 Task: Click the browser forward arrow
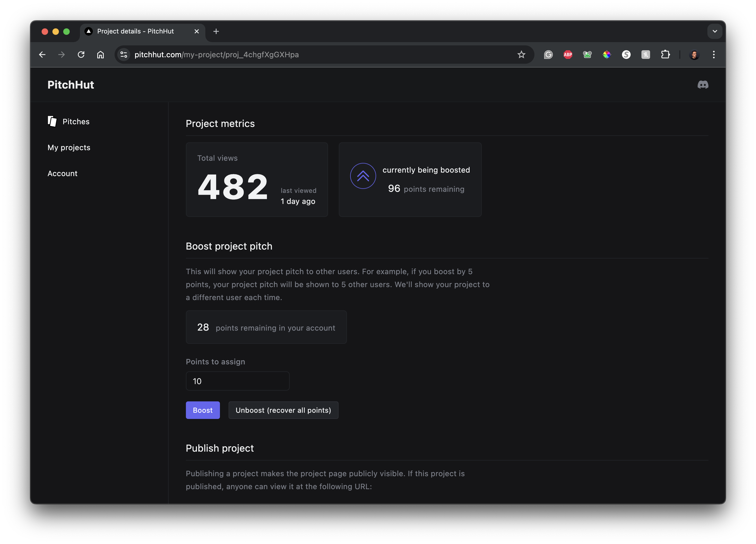61,55
